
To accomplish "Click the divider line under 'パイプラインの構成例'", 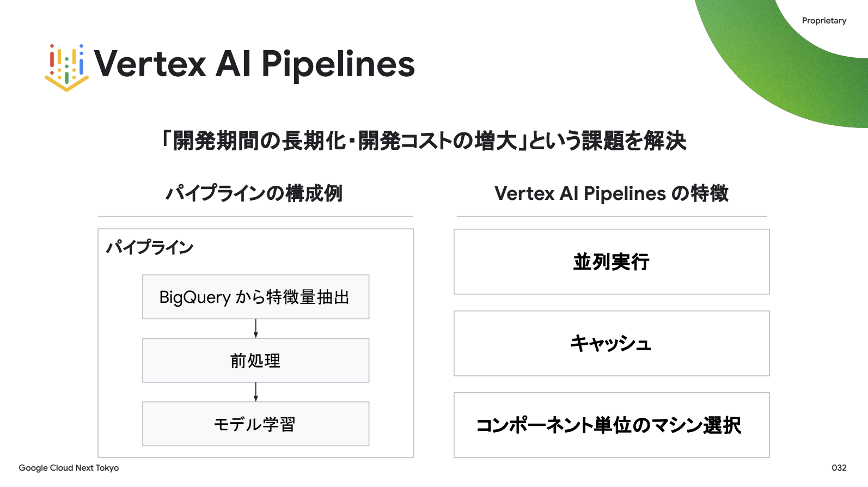I will point(255,216).
